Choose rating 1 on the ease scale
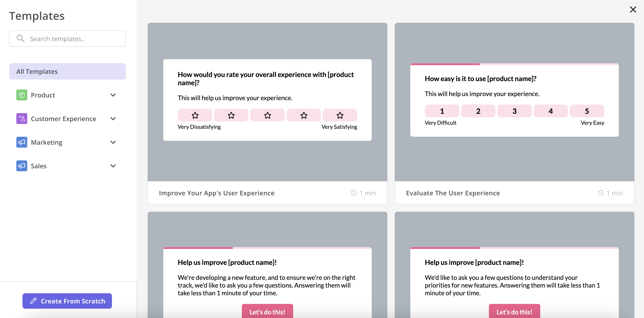Screen dimensions: 644x318 click(x=442, y=111)
